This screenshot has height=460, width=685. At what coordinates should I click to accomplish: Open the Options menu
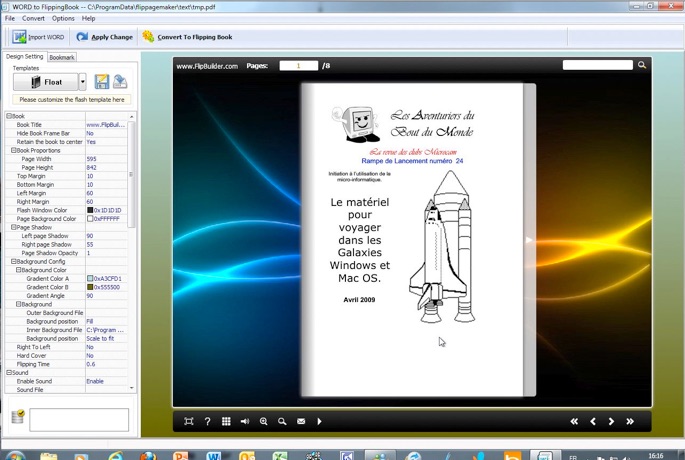pyautogui.click(x=63, y=18)
